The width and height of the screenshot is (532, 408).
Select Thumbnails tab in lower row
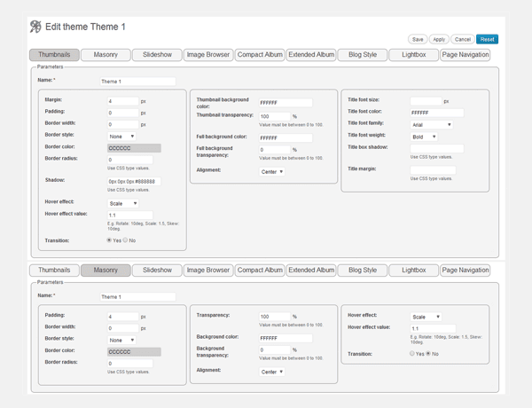click(x=54, y=271)
